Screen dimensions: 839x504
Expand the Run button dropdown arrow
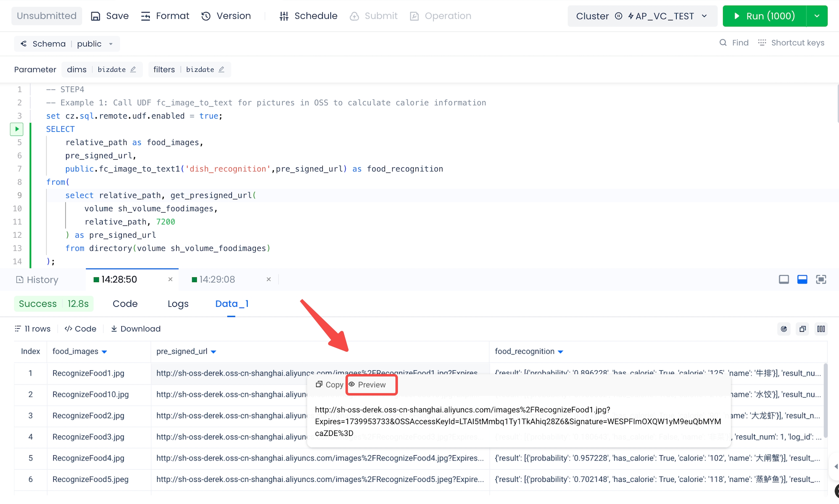click(816, 16)
